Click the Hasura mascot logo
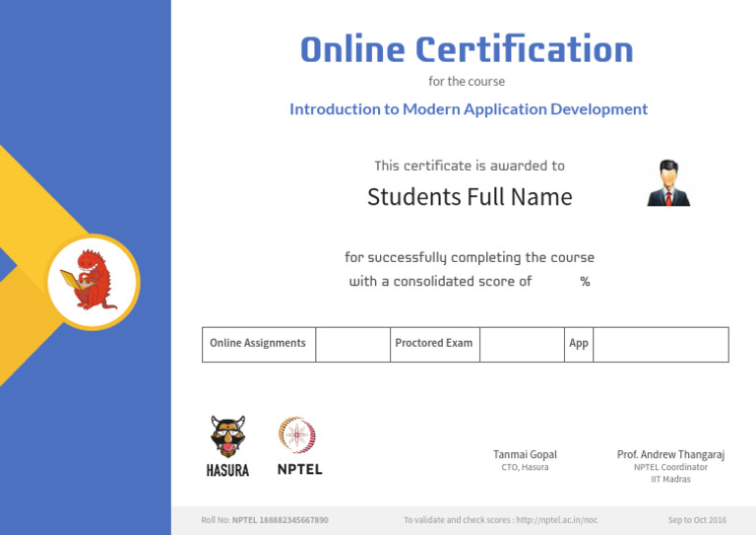756x535 pixels. pyautogui.click(x=227, y=436)
